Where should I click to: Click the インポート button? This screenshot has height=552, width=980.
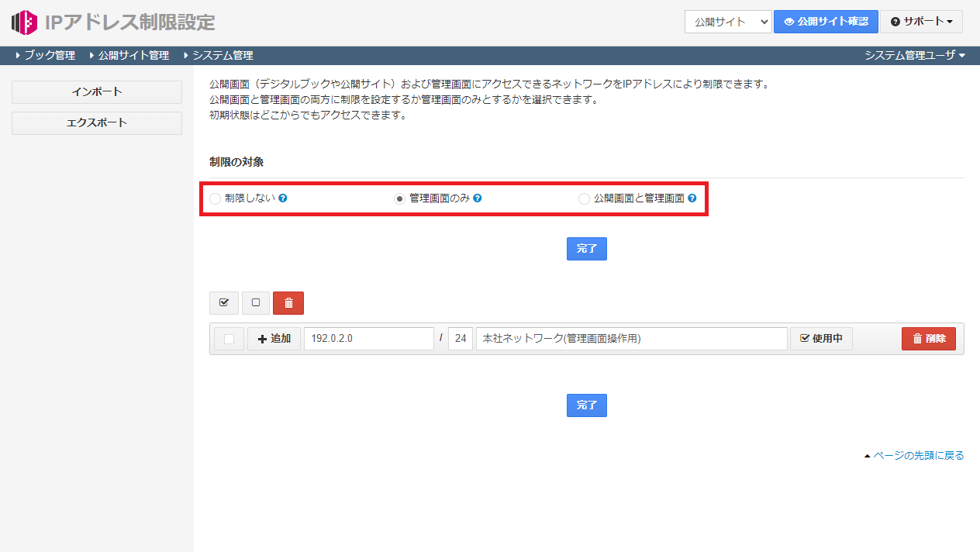tap(97, 92)
